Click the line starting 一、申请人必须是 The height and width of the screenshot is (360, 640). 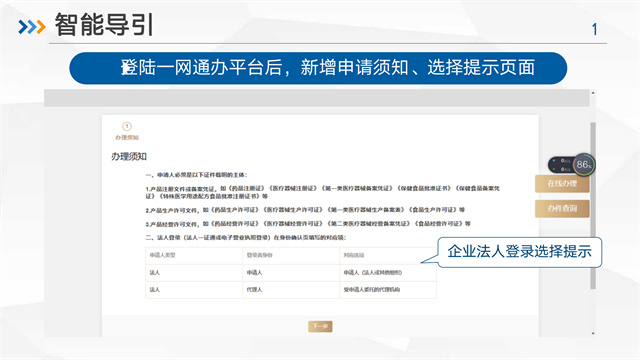(196, 175)
